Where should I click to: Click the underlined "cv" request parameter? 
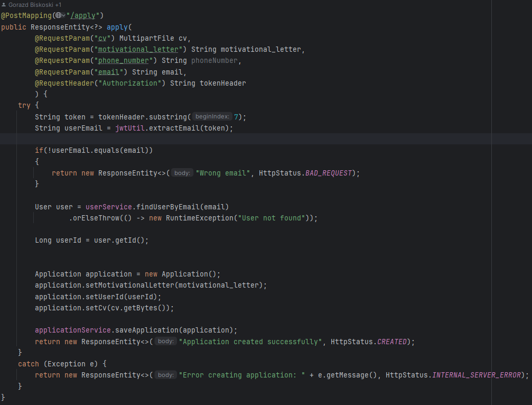pos(102,38)
